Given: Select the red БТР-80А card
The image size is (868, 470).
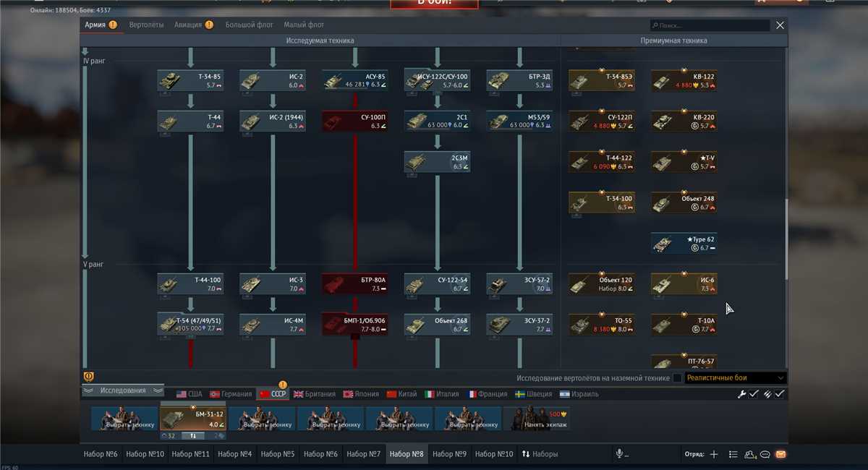Looking at the screenshot, I should click(x=354, y=284).
